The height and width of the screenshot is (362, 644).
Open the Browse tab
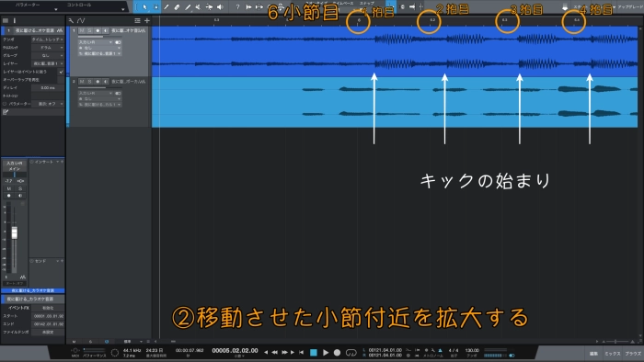[633, 354]
